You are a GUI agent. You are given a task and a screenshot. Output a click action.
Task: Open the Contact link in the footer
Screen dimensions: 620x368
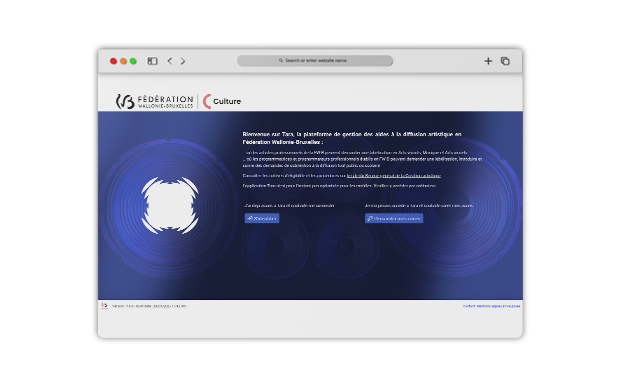pos(469,306)
